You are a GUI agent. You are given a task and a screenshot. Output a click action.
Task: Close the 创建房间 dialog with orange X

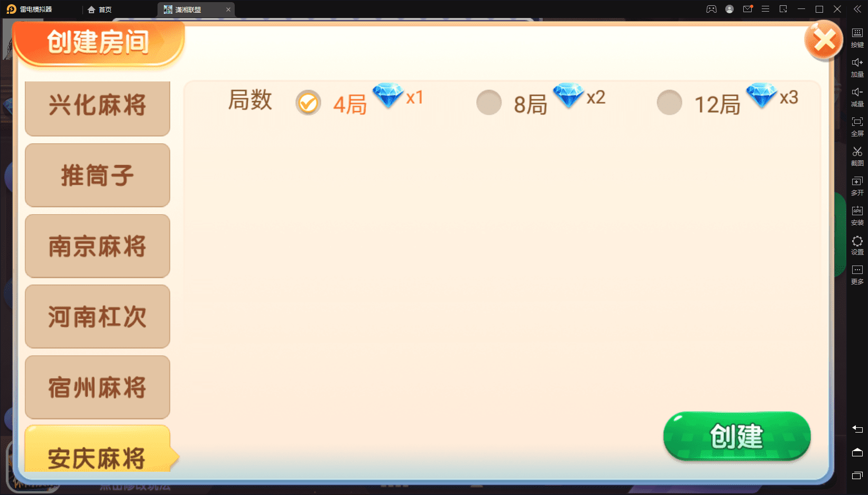(824, 40)
